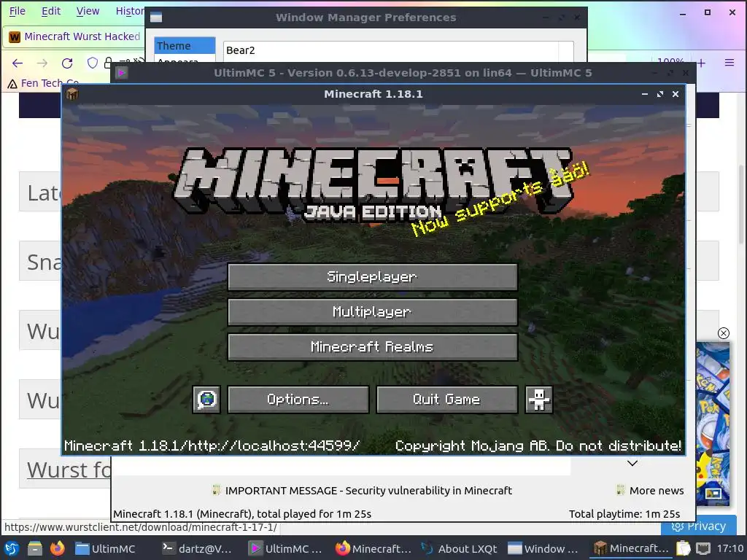This screenshot has width=747, height=560.
Task: Start a Singleplayer game
Action: click(x=373, y=276)
